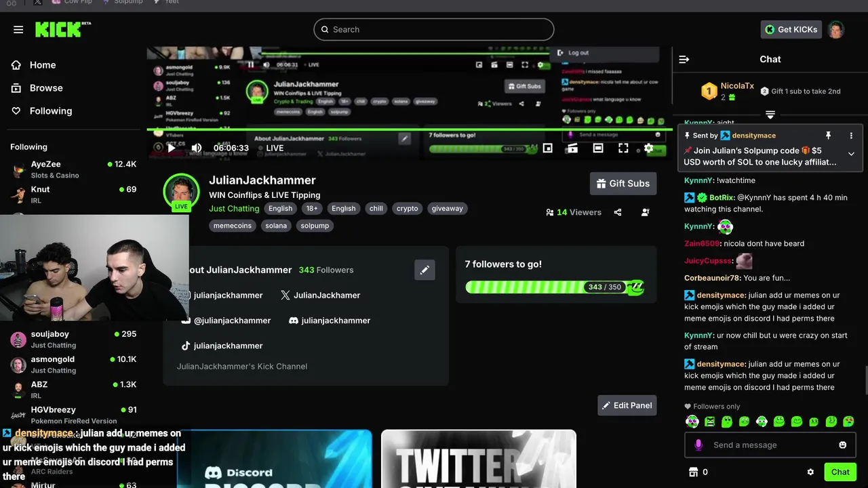Open souljaboy's channel in Following list
This screenshot has height=488, width=868.
tap(73, 340)
